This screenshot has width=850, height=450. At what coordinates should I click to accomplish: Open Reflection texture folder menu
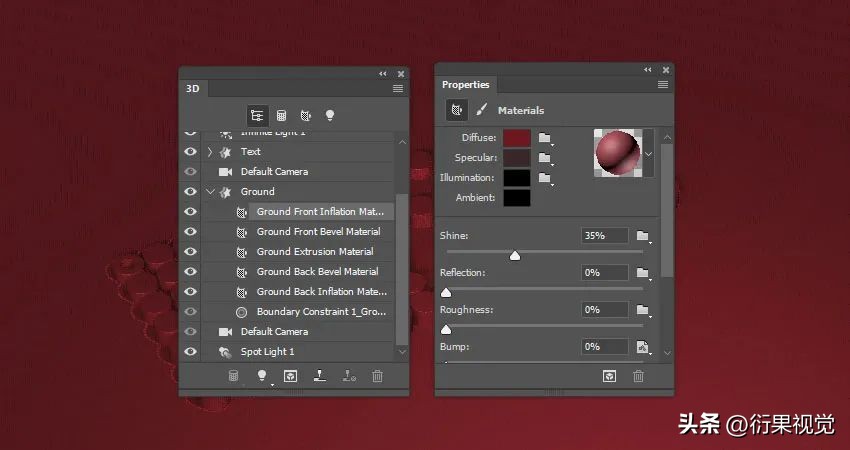[643, 273]
